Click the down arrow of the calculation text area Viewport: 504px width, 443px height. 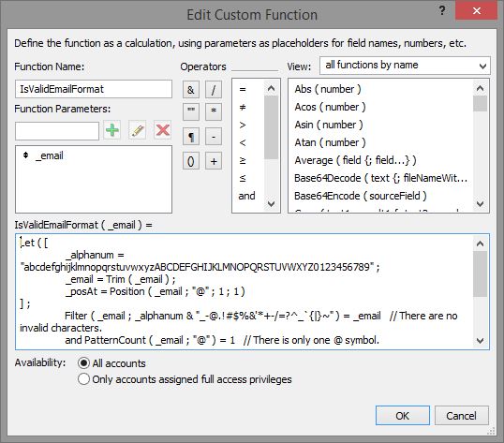[x=481, y=340]
